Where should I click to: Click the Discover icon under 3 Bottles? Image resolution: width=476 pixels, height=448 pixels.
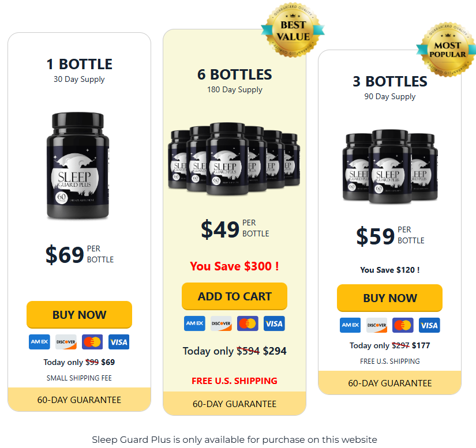pyautogui.click(x=377, y=325)
